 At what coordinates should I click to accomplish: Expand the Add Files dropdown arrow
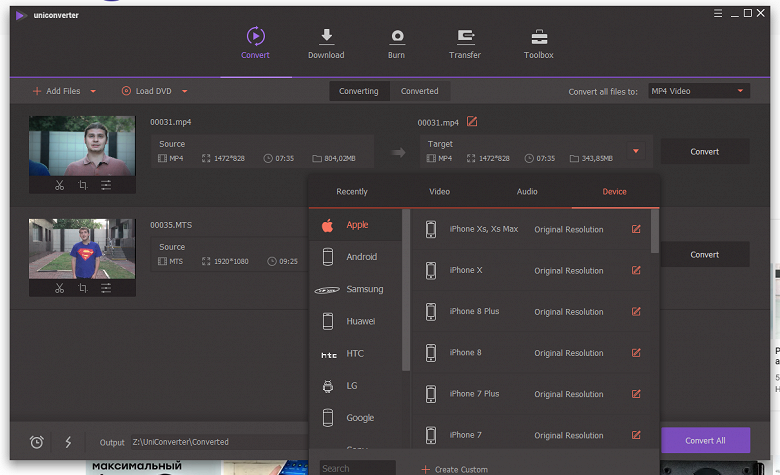point(93,92)
